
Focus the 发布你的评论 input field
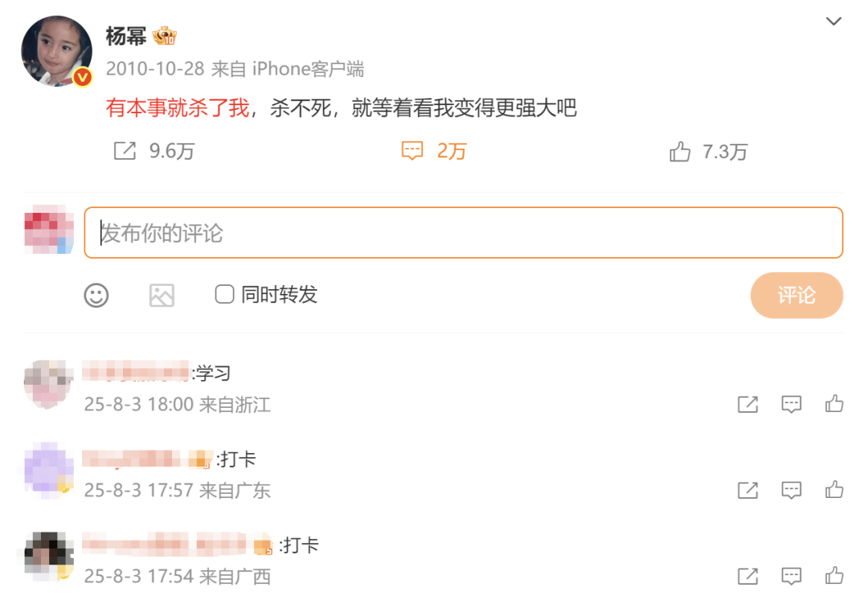[x=464, y=233]
